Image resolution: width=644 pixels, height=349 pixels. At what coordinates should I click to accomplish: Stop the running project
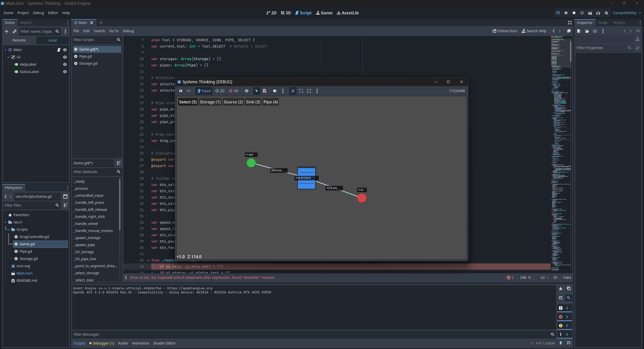coord(574,13)
